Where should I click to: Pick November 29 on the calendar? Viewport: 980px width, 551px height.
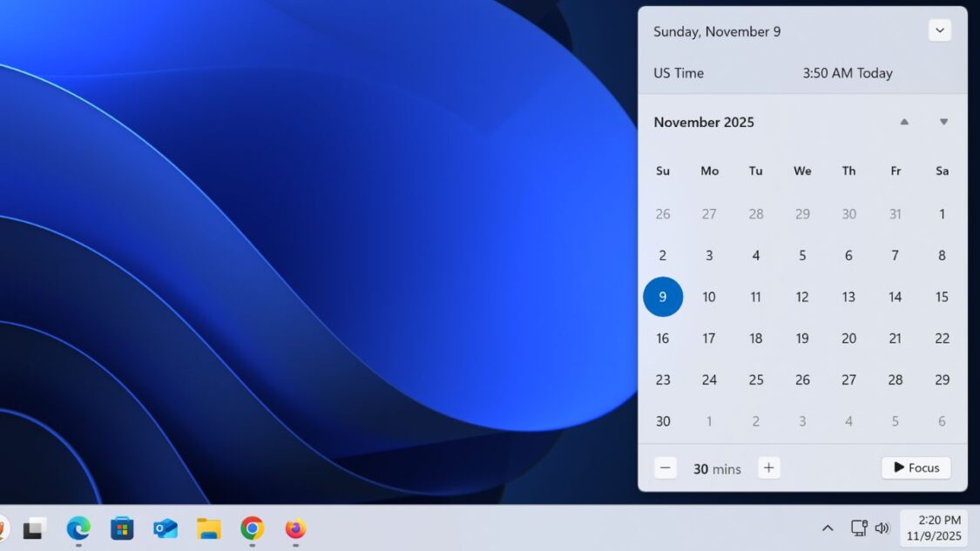[x=942, y=380]
